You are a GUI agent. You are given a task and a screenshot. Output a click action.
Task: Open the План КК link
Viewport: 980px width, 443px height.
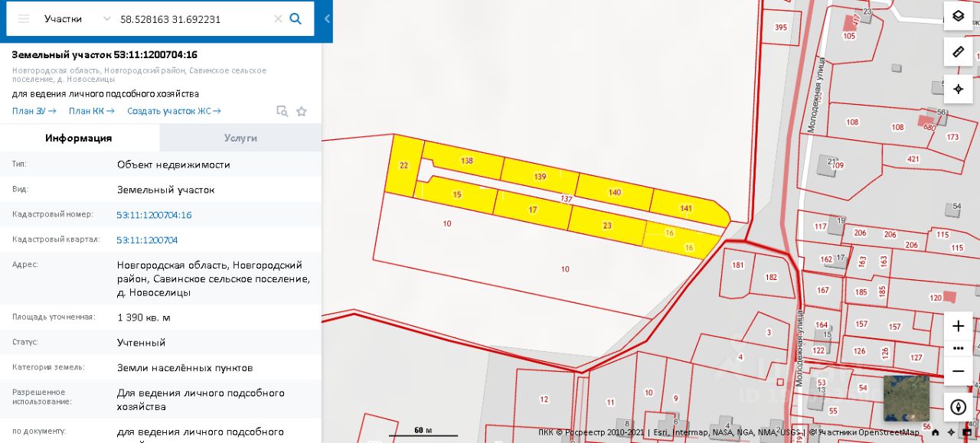(91, 111)
